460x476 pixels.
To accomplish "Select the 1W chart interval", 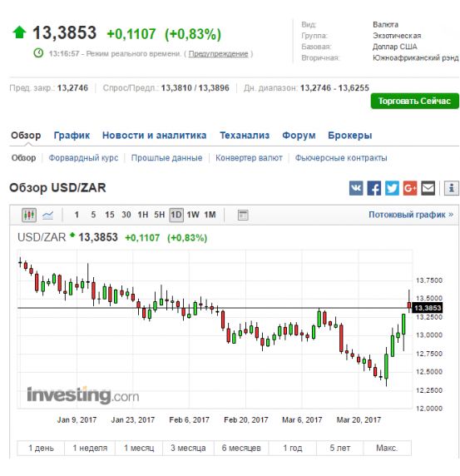I will (193, 215).
